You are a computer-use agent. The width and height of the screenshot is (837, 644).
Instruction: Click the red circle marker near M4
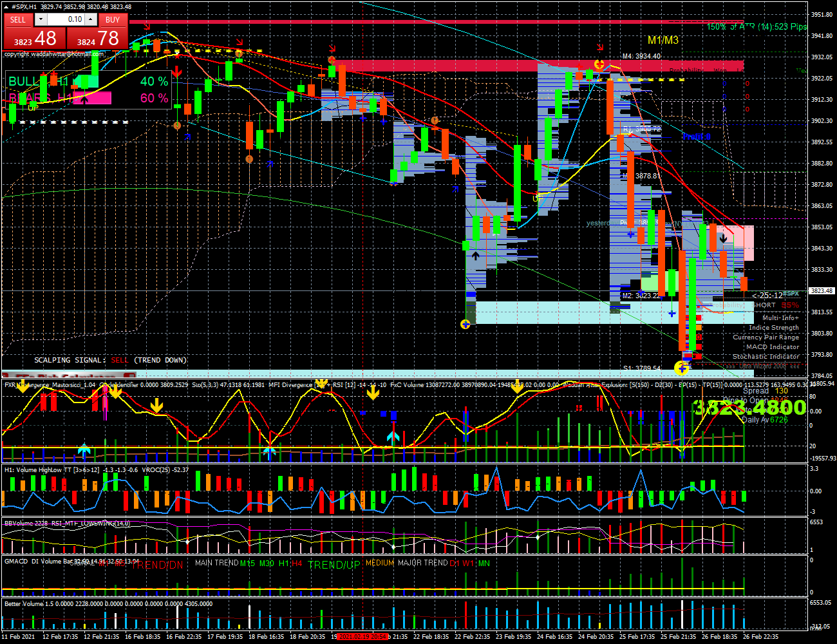click(x=599, y=64)
